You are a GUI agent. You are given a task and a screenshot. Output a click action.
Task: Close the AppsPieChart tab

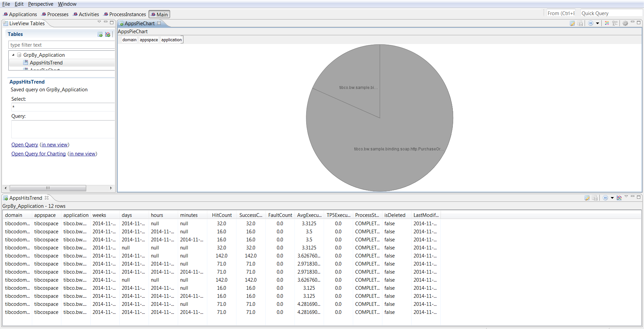pyautogui.click(x=159, y=23)
